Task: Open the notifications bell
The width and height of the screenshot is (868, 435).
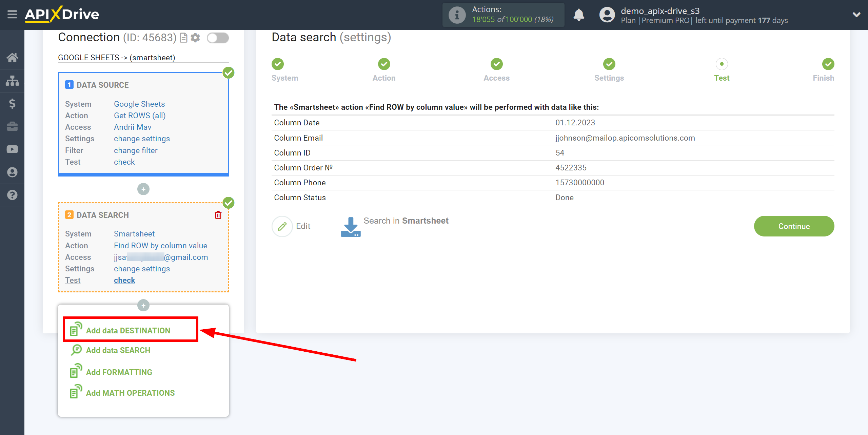Action: pyautogui.click(x=579, y=15)
